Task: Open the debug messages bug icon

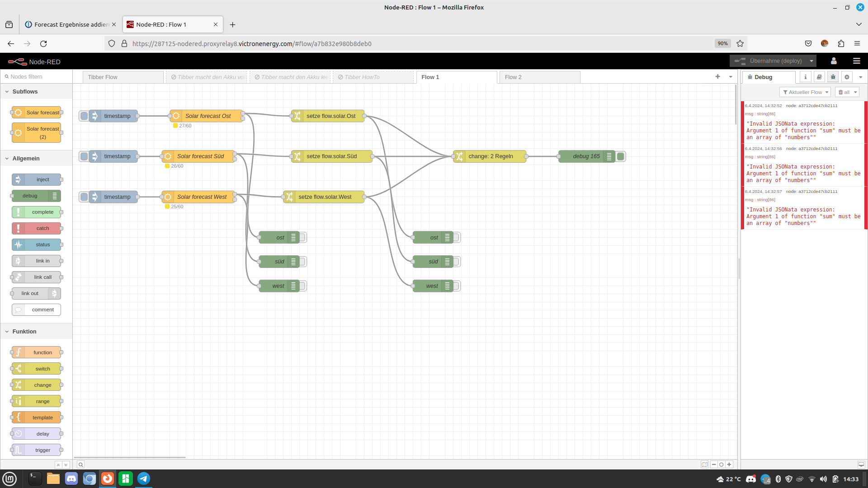Action: coord(833,77)
